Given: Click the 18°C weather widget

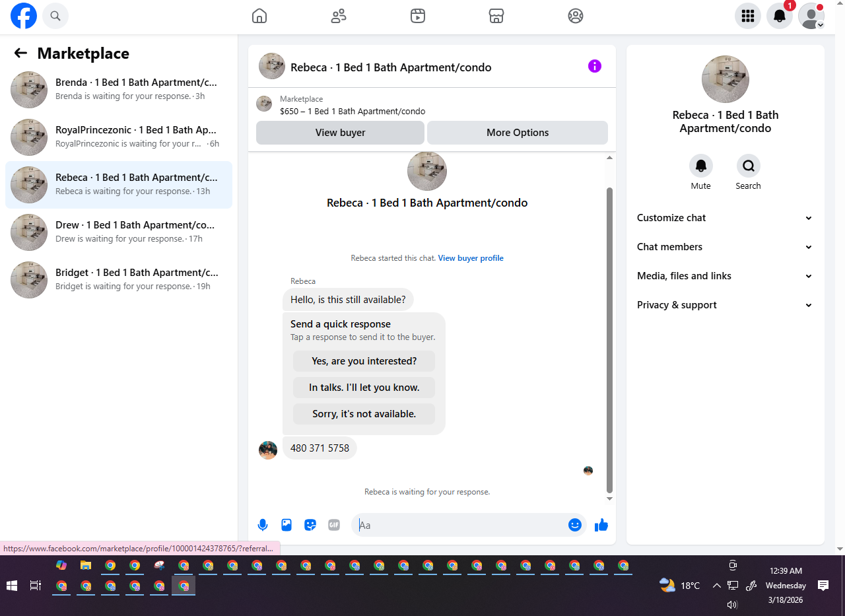Looking at the screenshot, I should [679, 586].
